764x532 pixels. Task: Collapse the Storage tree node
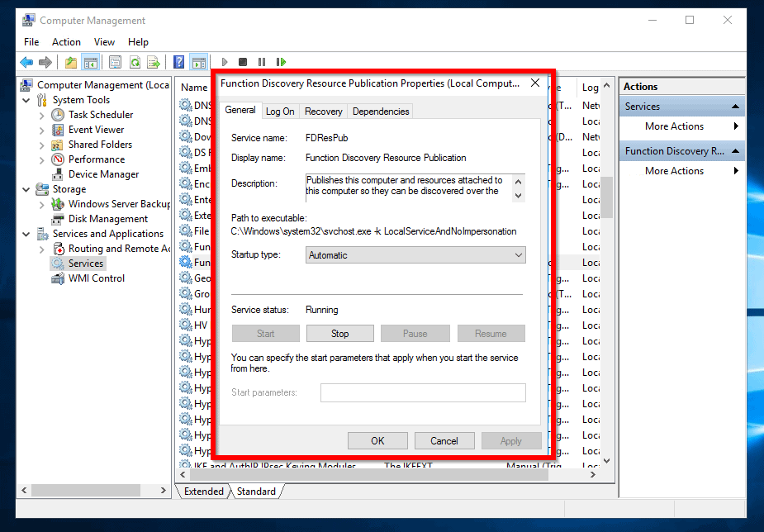click(x=25, y=188)
